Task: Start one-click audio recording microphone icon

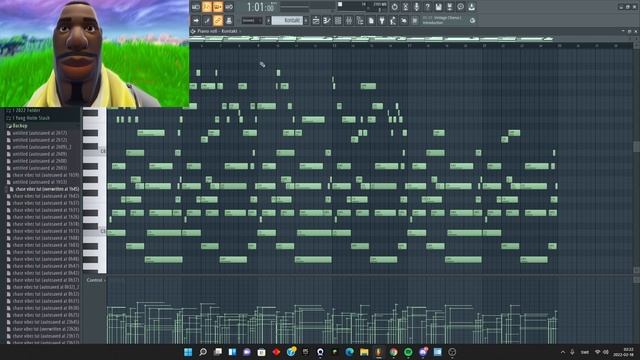Action: click(416, 7)
